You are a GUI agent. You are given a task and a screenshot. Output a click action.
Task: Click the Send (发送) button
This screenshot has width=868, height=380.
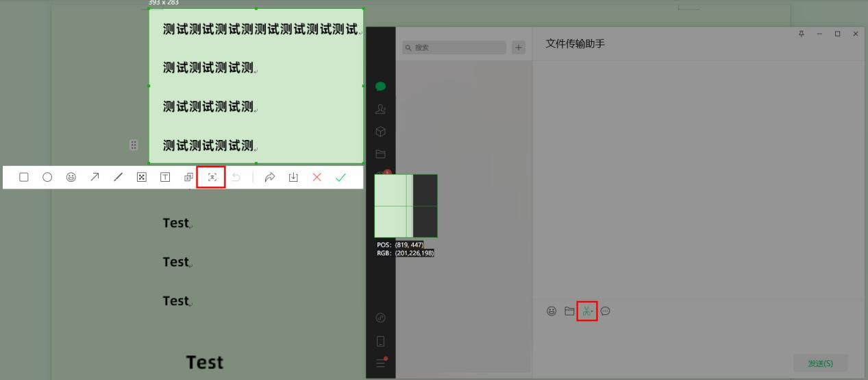(821, 364)
